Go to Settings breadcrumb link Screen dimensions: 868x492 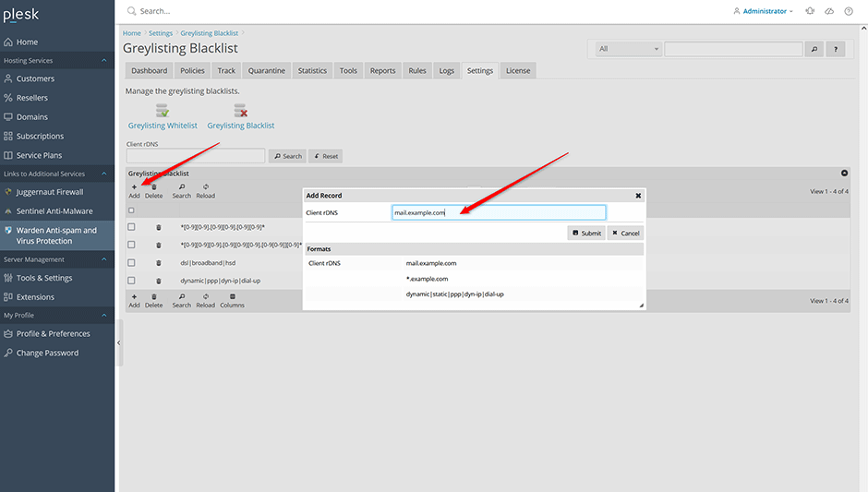click(x=161, y=33)
